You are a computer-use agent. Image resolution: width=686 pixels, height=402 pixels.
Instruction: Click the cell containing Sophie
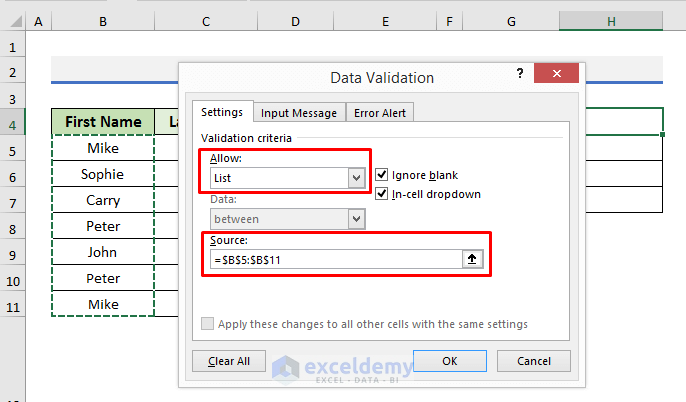102,174
